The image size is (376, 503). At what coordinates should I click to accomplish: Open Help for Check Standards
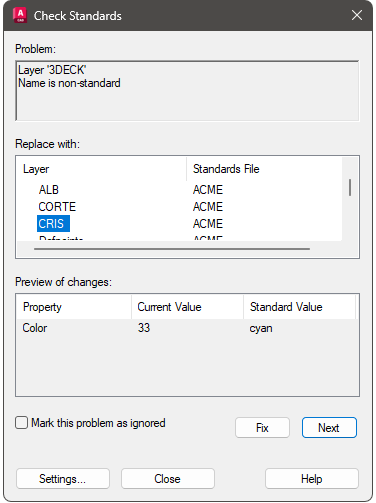[312, 479]
